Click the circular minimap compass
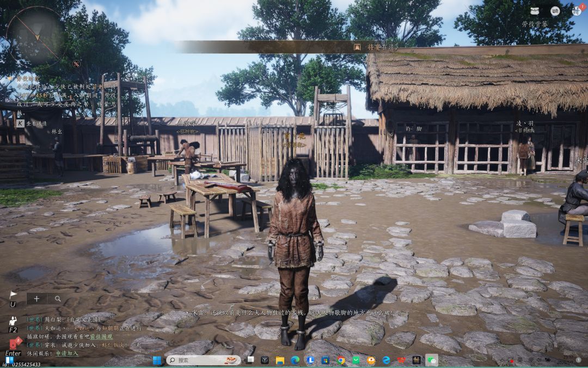The height and width of the screenshot is (368, 588). [37, 37]
